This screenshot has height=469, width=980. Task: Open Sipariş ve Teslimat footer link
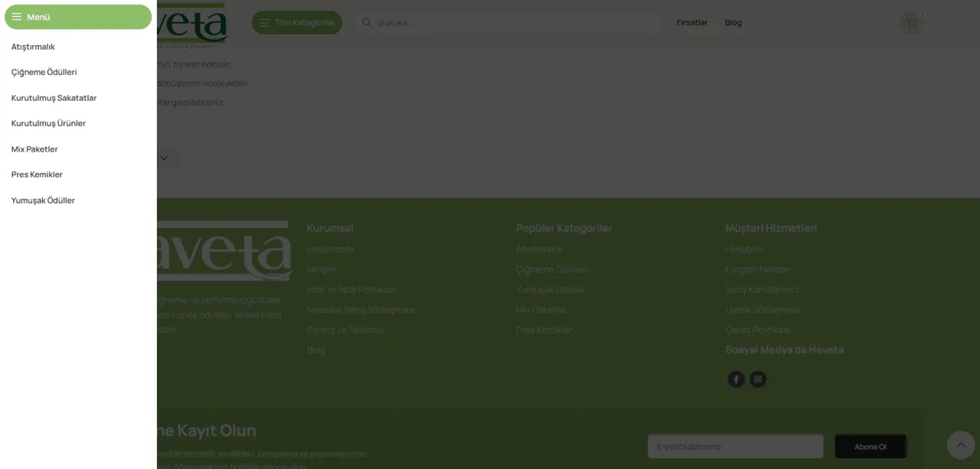345,330
